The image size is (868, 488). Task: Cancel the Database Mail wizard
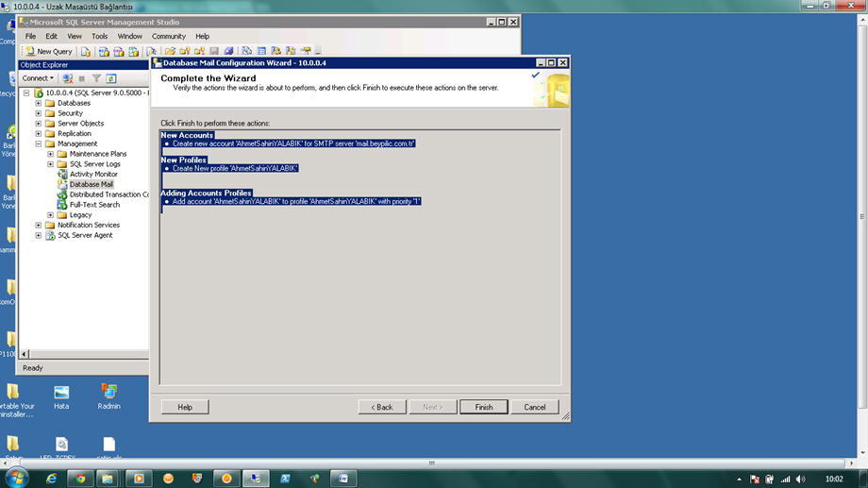coord(535,407)
